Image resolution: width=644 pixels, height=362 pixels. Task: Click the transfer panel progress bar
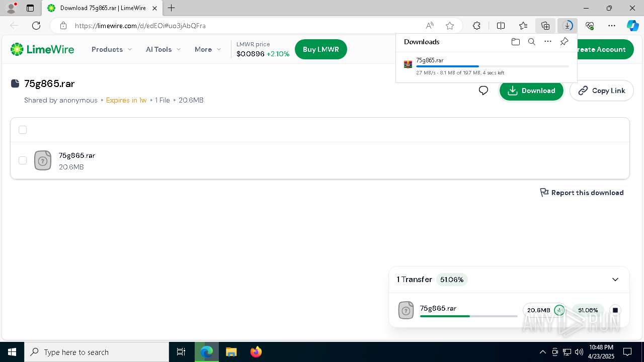coord(468,316)
